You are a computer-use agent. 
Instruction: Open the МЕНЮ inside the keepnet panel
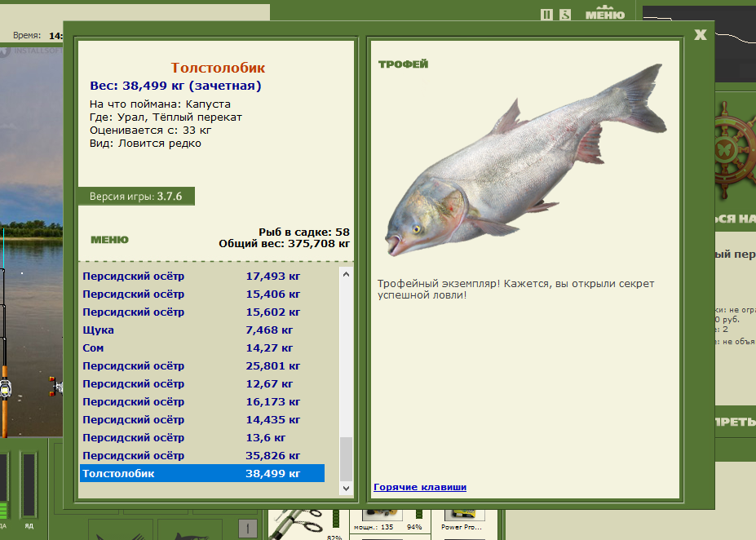point(110,240)
